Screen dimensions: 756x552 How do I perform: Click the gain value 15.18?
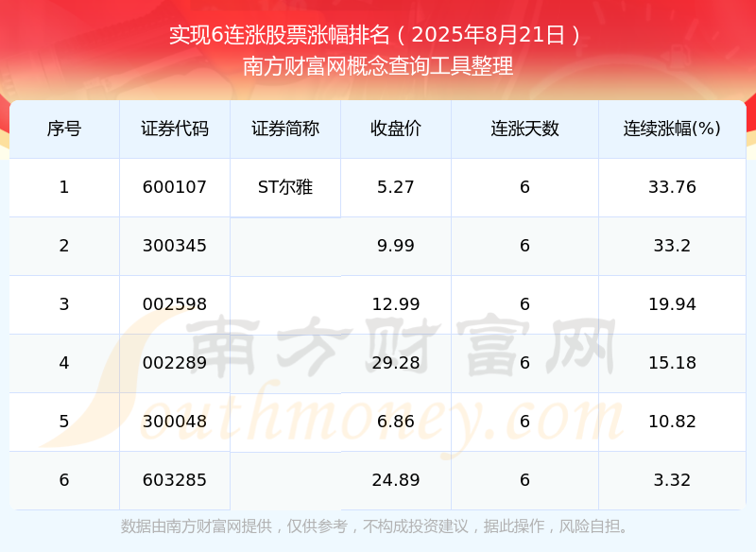[x=672, y=363]
